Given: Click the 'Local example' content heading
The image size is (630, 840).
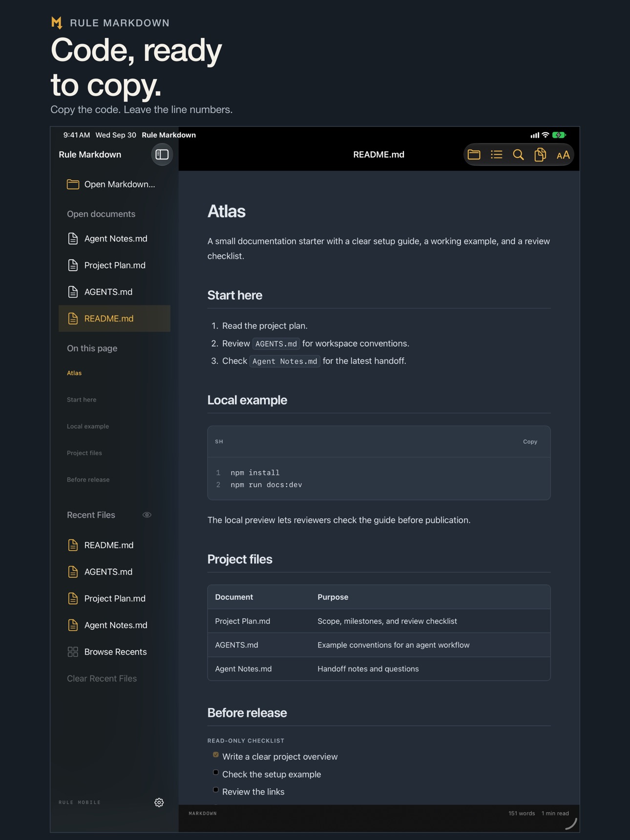Looking at the screenshot, I should [247, 400].
